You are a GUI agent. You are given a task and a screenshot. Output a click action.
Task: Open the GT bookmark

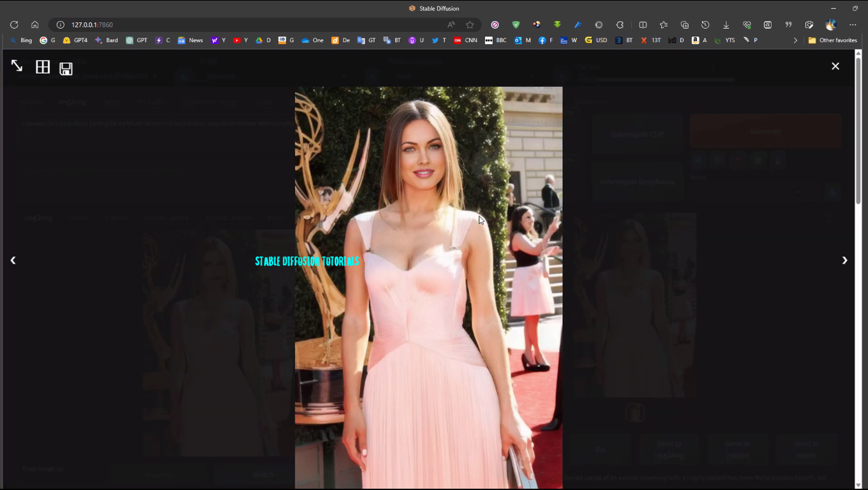[367, 40]
